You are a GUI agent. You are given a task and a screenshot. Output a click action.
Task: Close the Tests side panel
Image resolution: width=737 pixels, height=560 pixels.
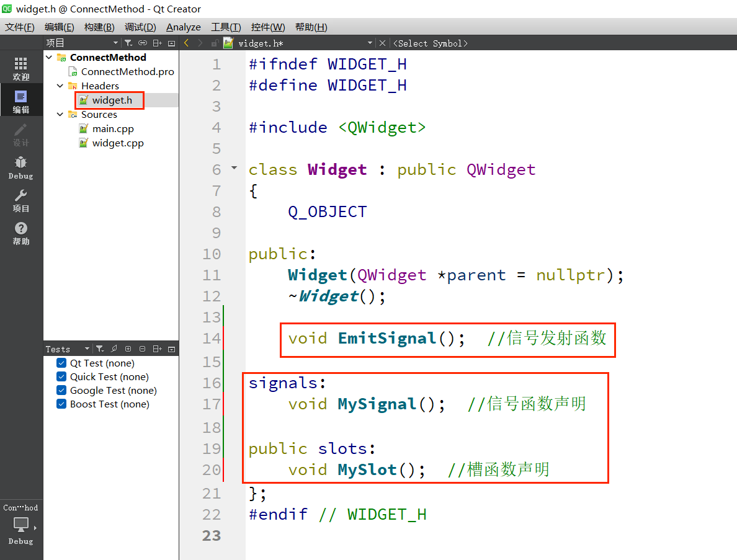tap(172, 349)
